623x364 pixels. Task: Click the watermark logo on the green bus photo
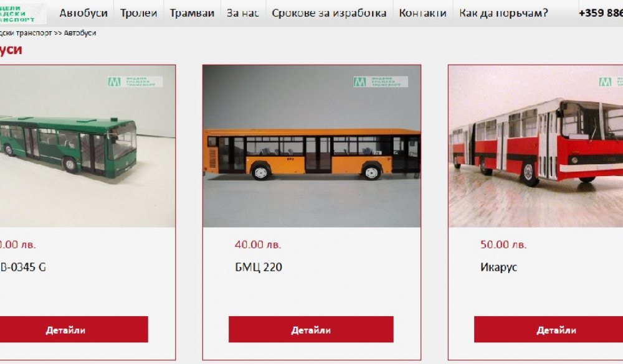point(135,82)
